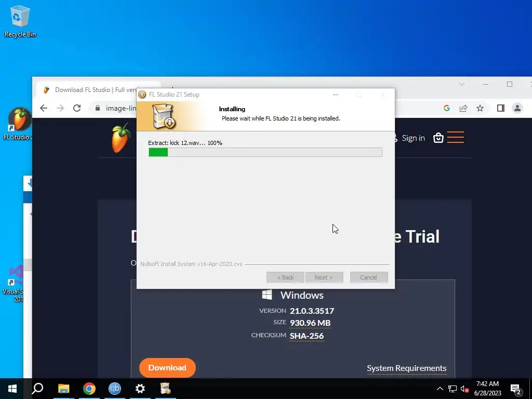The width and height of the screenshot is (532, 399).
Task: Click the Chrome back arrow
Action: (x=44, y=108)
